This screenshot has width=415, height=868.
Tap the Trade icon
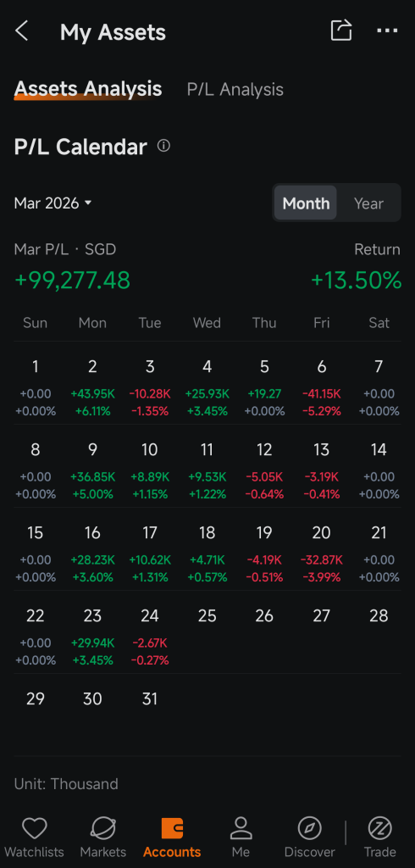[380, 829]
